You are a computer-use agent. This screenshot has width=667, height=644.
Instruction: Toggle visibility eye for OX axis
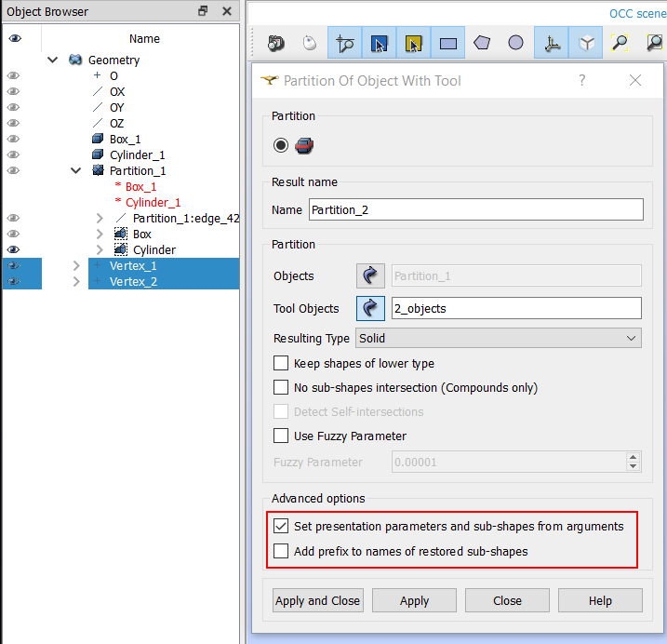14,91
